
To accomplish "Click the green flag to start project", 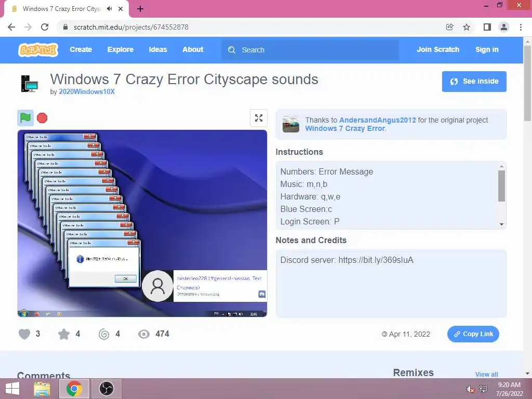I will pyautogui.click(x=25, y=118).
